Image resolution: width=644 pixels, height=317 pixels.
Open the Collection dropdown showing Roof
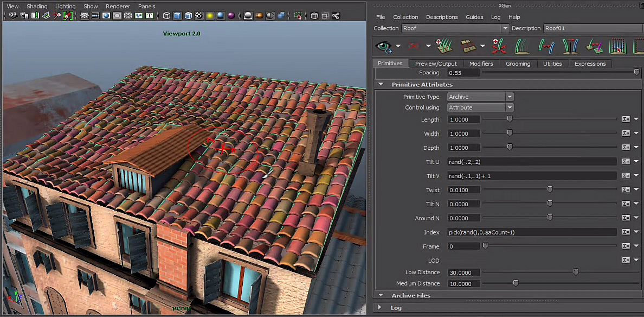pos(454,28)
